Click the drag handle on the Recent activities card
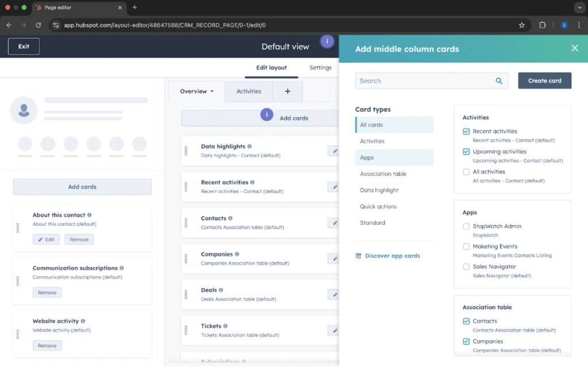Image resolution: width=588 pixels, height=382 pixels. [186, 187]
